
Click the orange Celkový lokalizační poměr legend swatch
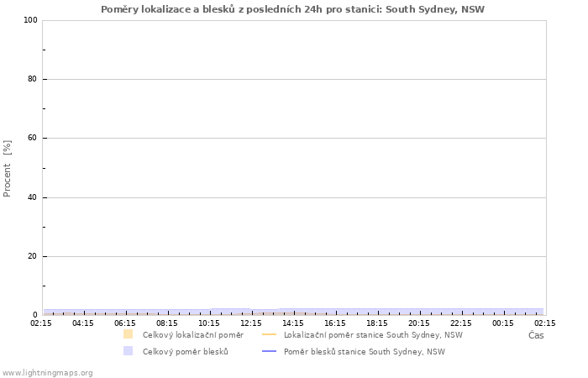pyautogui.click(x=128, y=334)
